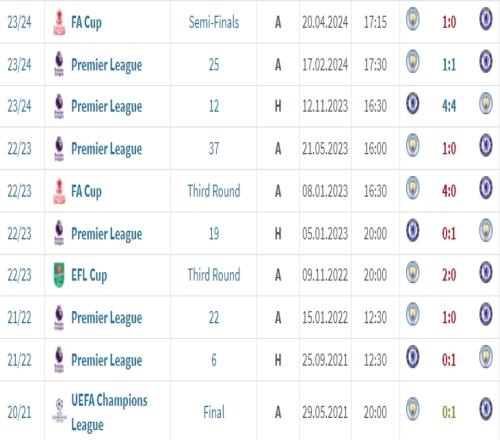Click the EFL Cup green logo icon
The image size is (500, 440).
[x=59, y=275]
